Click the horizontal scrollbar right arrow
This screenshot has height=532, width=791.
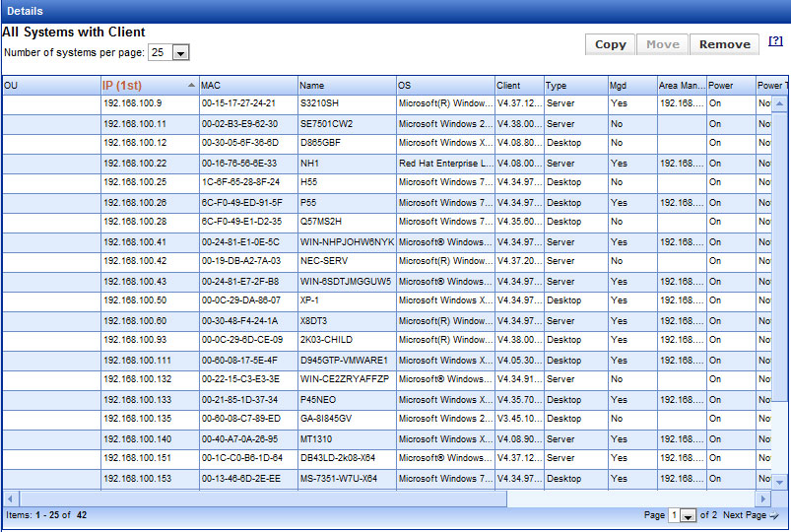(762, 499)
